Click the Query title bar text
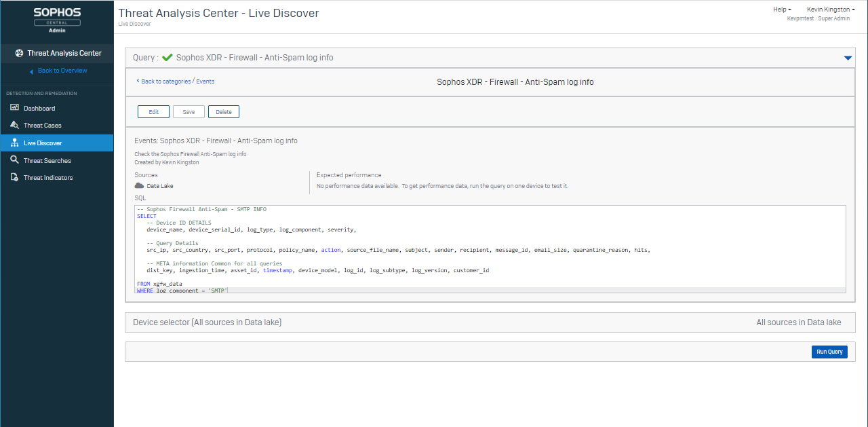Screen dimensions: 868x427 pos(255,58)
